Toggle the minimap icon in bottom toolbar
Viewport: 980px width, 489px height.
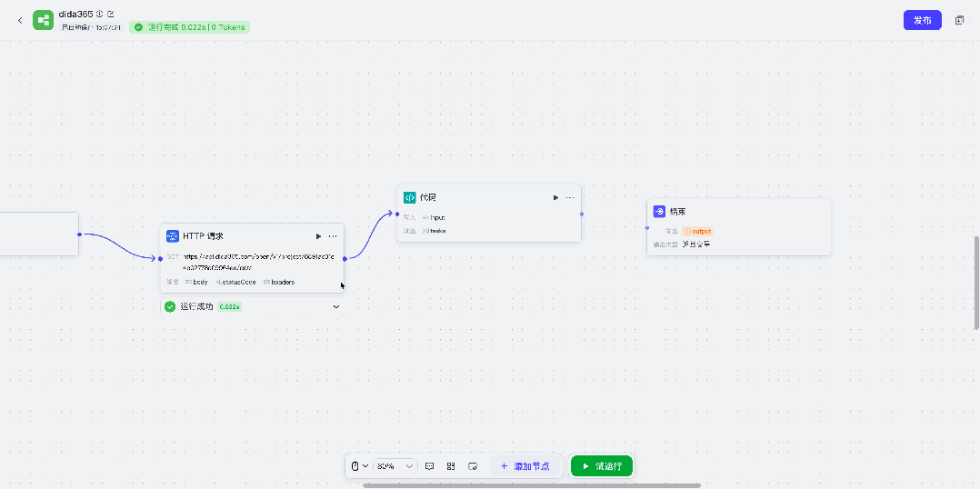pyautogui.click(x=473, y=466)
